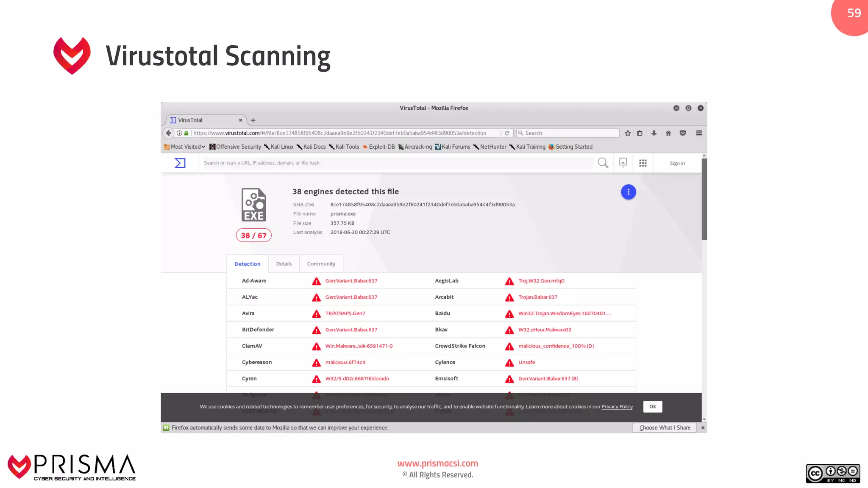Bookmark this page with the star icon
This screenshot has width=868, height=488.
628,133
